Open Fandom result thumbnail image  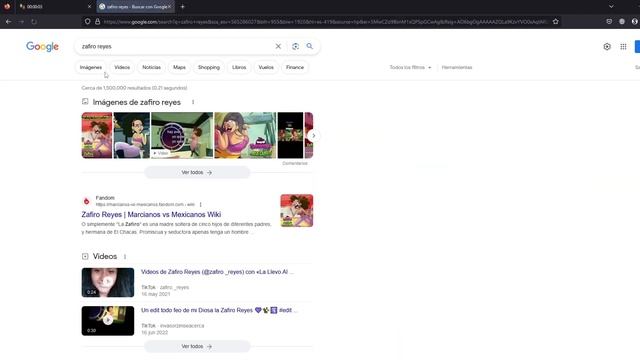click(x=297, y=211)
